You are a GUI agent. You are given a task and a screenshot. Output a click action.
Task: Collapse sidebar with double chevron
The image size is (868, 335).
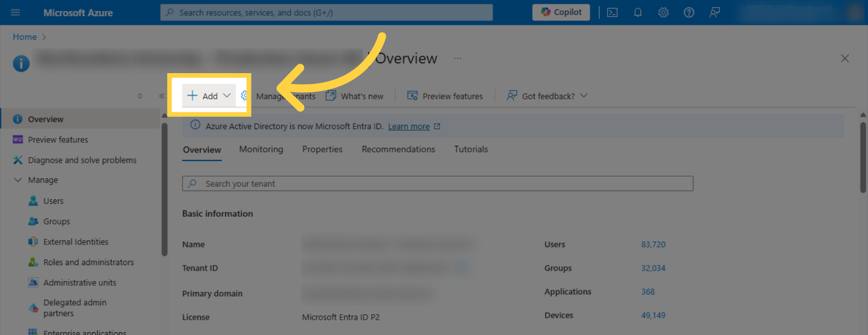pyautogui.click(x=161, y=96)
